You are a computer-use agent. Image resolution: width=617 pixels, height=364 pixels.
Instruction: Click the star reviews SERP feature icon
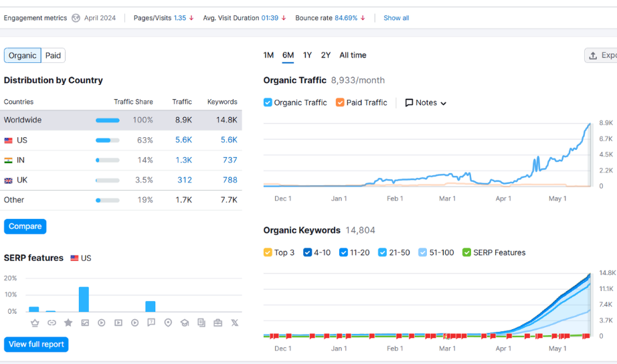click(x=68, y=323)
